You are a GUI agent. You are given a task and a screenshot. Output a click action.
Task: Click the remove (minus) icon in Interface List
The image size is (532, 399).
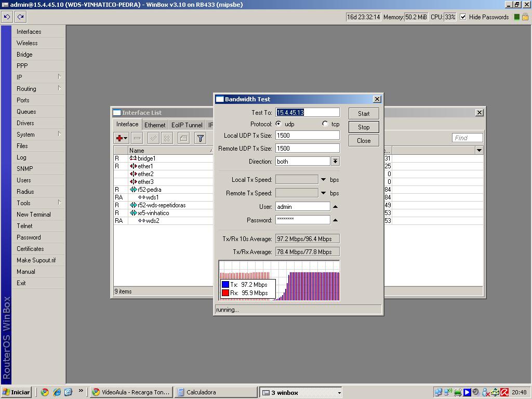tap(137, 138)
